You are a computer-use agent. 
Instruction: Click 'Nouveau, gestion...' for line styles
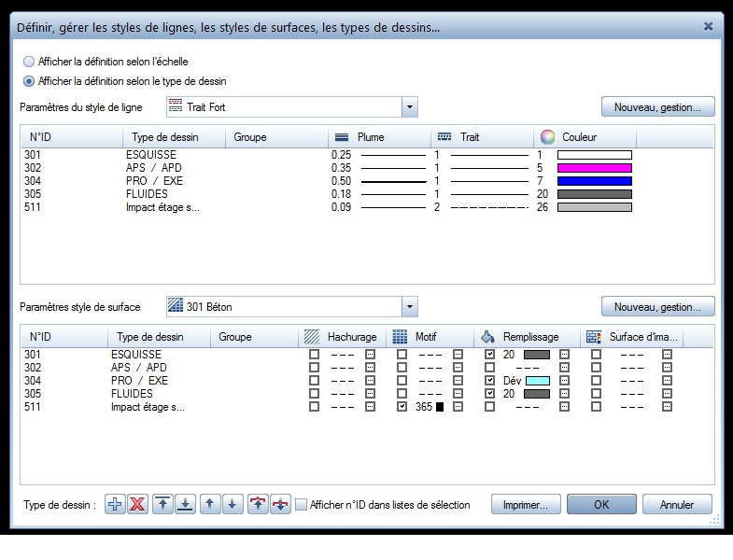tap(657, 107)
